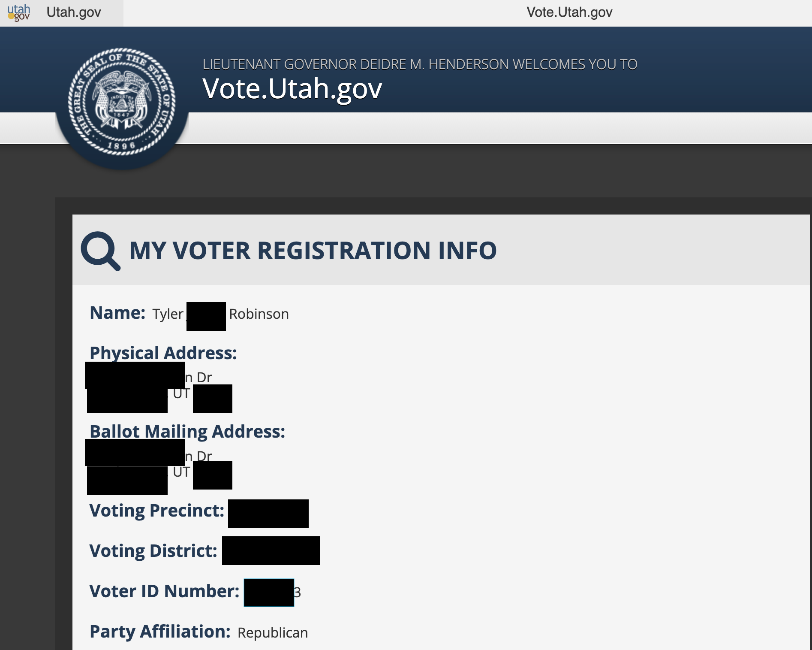Click the redacted Voting District value
812x650 pixels.
click(271, 550)
